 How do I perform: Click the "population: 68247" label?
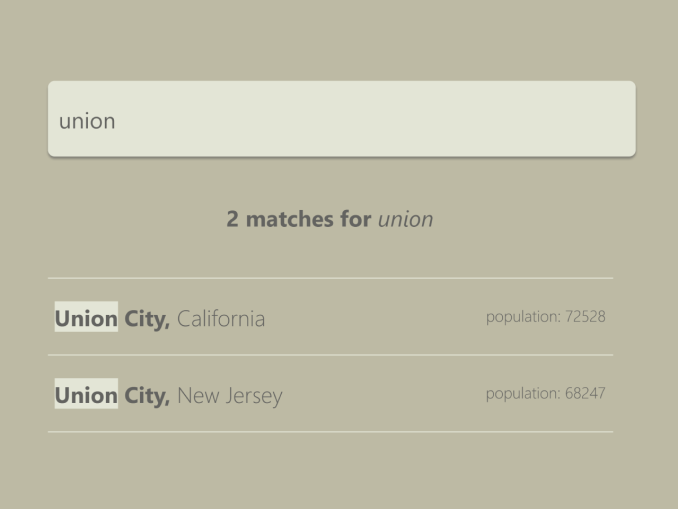click(545, 394)
